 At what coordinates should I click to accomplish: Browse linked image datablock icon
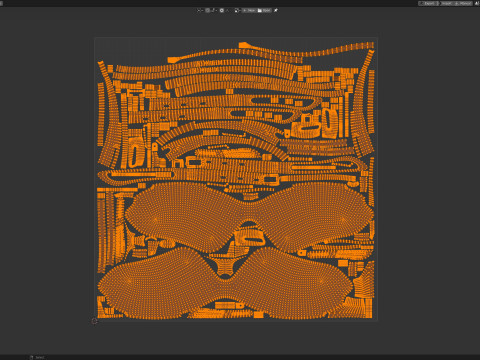click(237, 10)
